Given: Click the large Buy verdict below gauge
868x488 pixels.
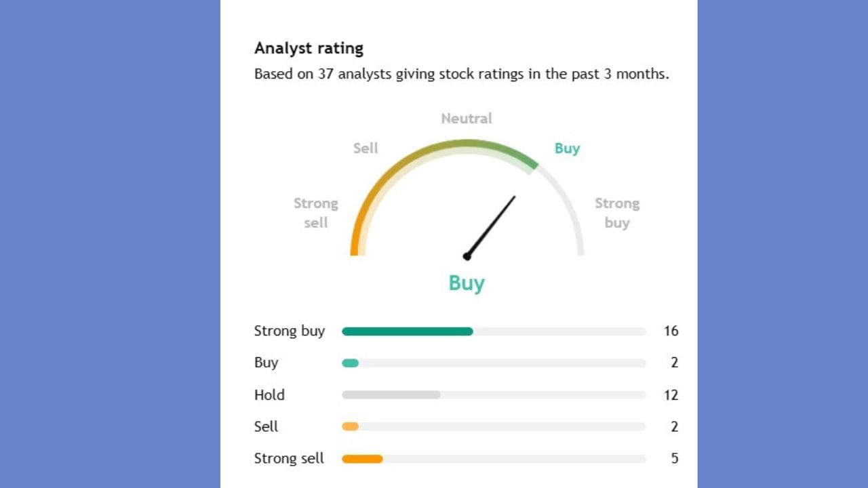Looking at the screenshot, I should coord(467,283).
